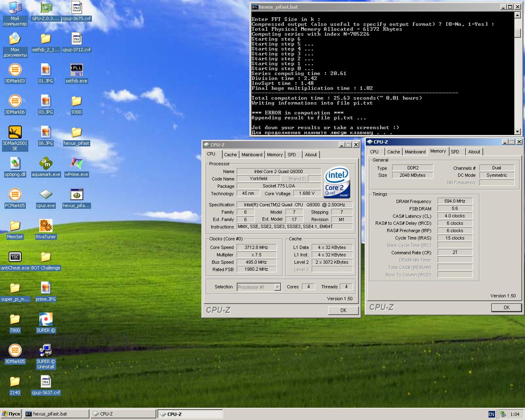
Task: Click OK in the left CPU-Z window
Action: [x=344, y=310]
